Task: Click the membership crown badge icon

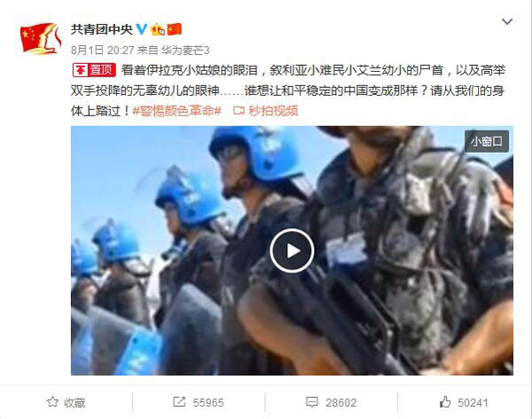Action: pos(158,29)
